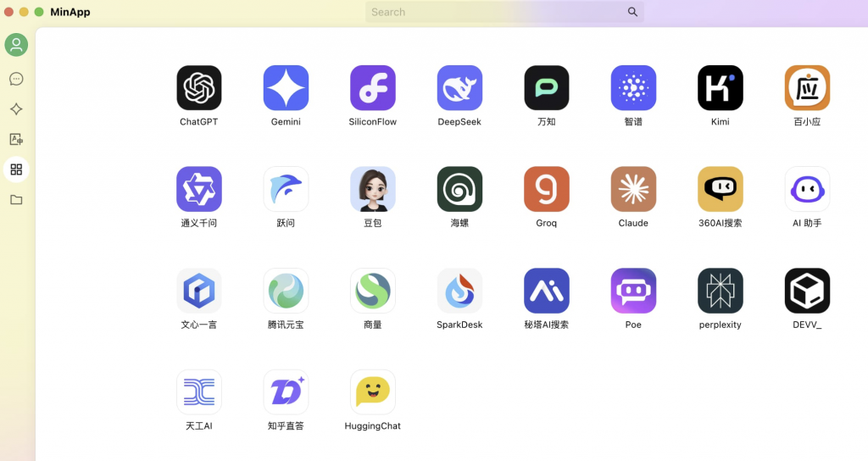Launch the 豆包 avatar app
This screenshot has width=868, height=461.
373,189
